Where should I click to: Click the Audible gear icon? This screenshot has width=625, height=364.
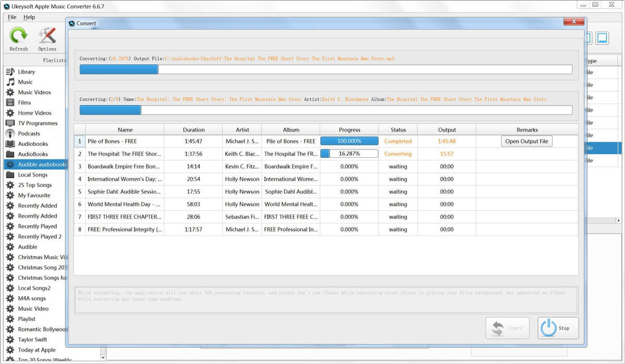(10, 247)
